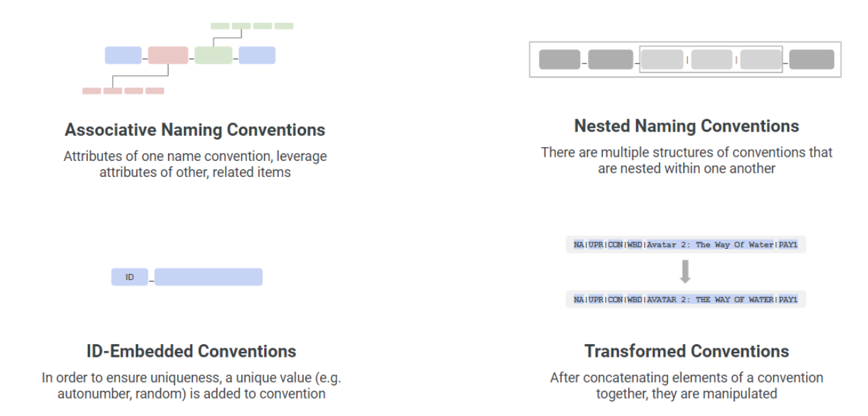The width and height of the screenshot is (868, 416).
Task: Click the row of small green attribute bars
Action: (x=252, y=26)
